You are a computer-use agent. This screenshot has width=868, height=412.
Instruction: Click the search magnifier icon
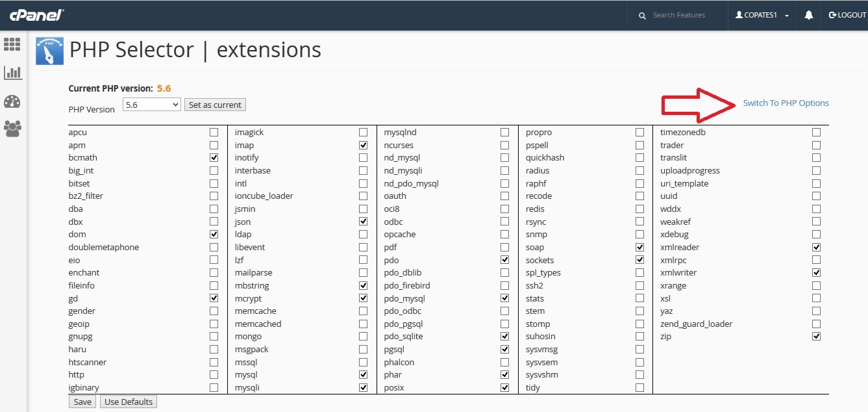pyautogui.click(x=642, y=16)
